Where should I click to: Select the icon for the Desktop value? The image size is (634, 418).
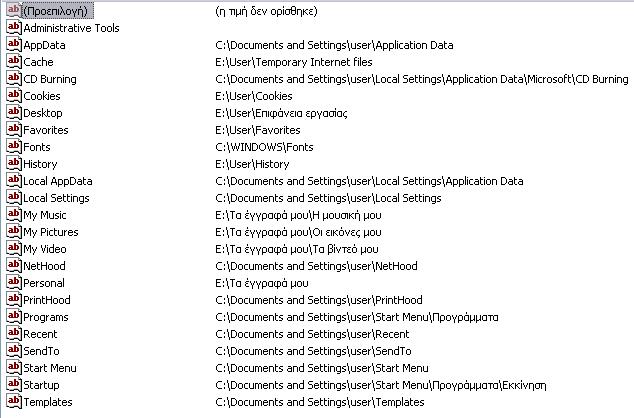pyautogui.click(x=14, y=112)
